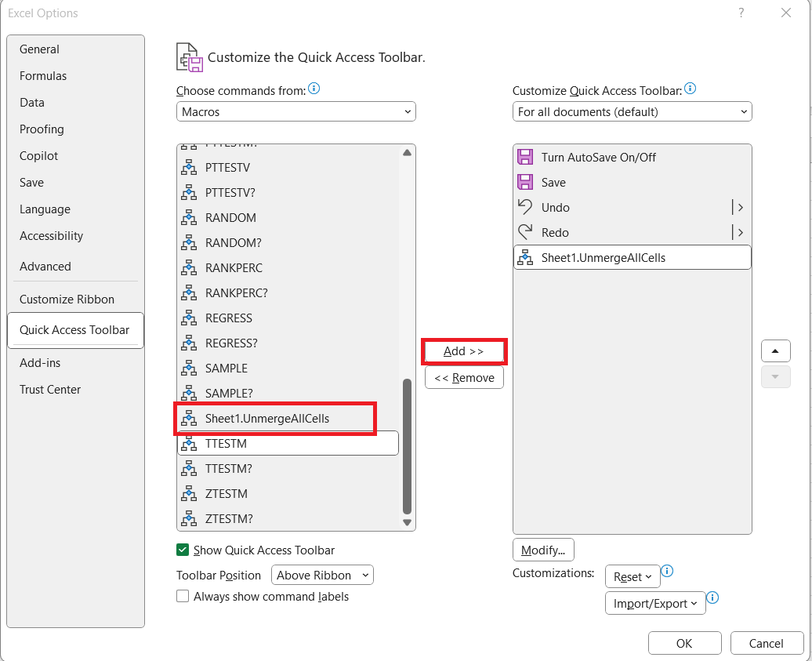Click the Modify... button

coord(543,550)
